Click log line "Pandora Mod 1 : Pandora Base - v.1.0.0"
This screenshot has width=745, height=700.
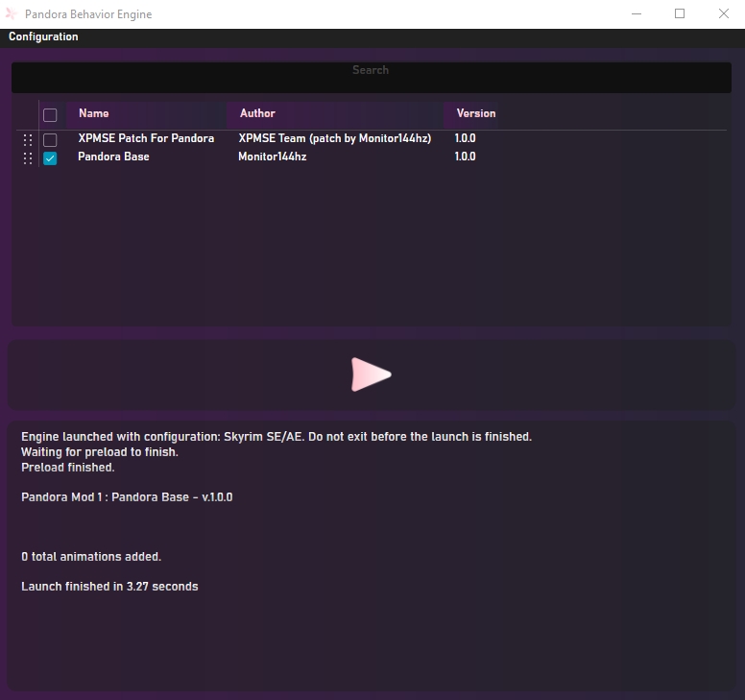[127, 497]
